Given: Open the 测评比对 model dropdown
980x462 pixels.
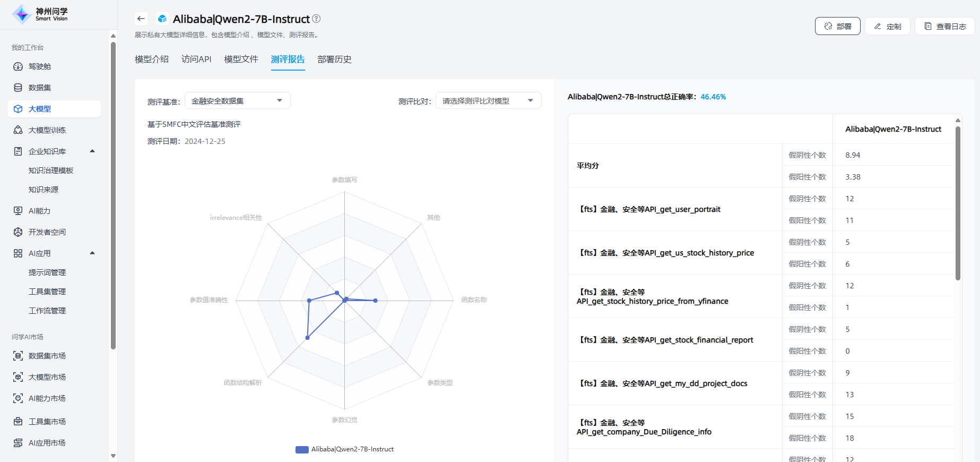Looking at the screenshot, I should 488,101.
